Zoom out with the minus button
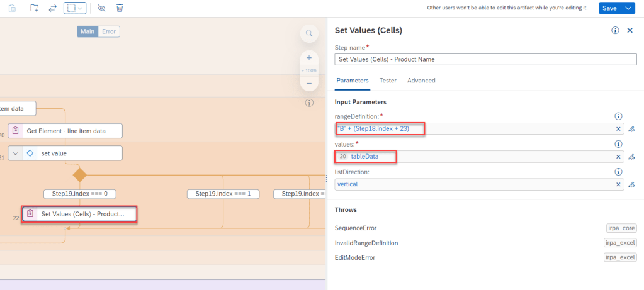 point(309,83)
